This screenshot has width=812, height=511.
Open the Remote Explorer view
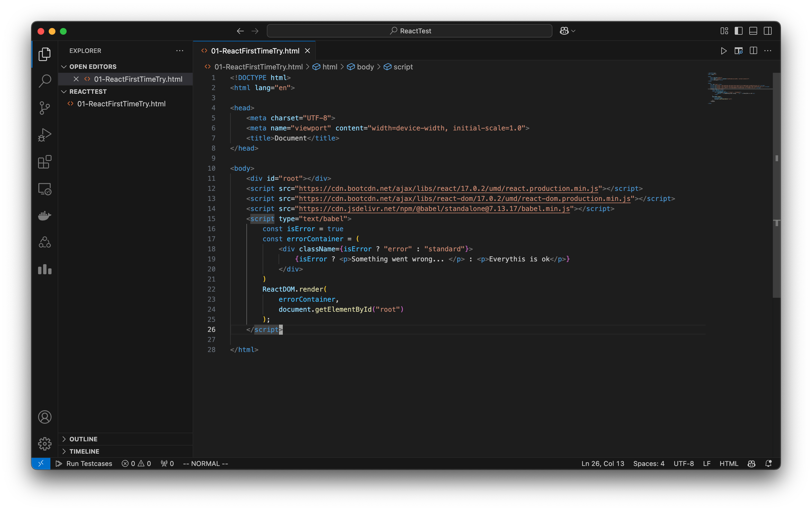coord(45,189)
